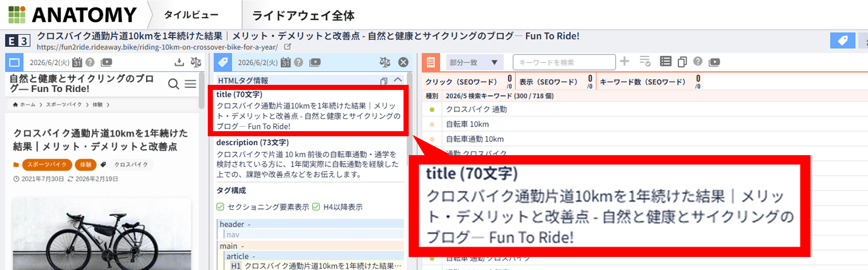Image resolution: width=868 pixels, height=270 pixels.
Task: Click the 体験 breadcrumb link
Action: (97, 105)
